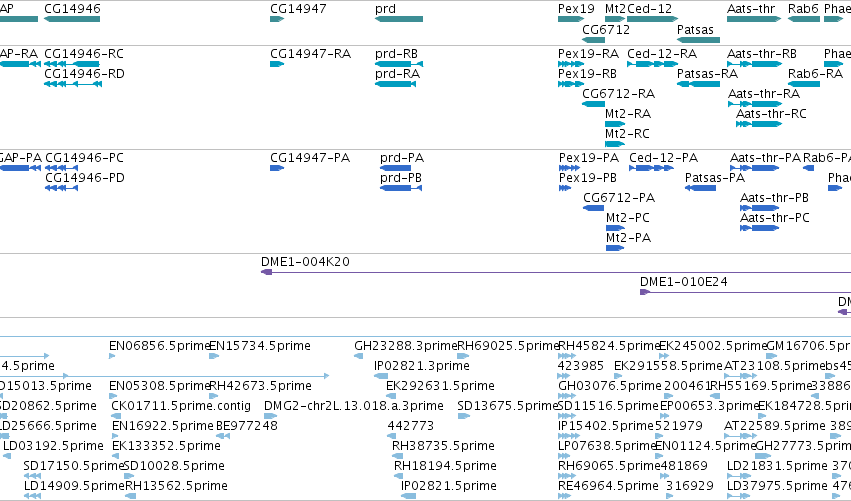Viewport: 851px width, 501px height.
Task: Select the prd-PA protein bar
Action: click(x=395, y=168)
